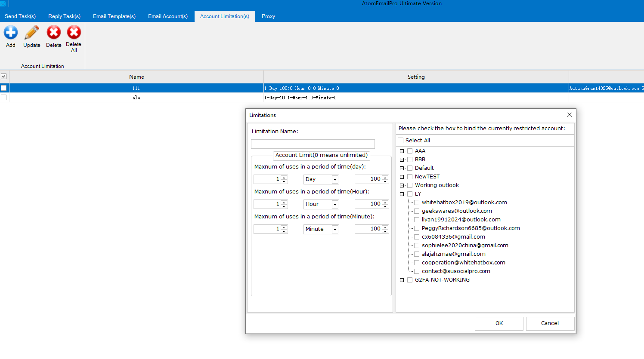Click the Delete red X icon

(54, 33)
